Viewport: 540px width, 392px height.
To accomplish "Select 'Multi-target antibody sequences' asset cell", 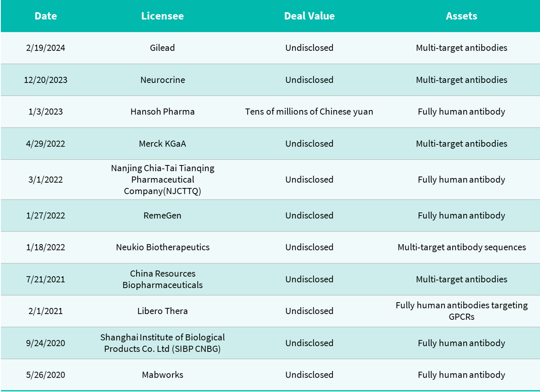I will point(462,247).
